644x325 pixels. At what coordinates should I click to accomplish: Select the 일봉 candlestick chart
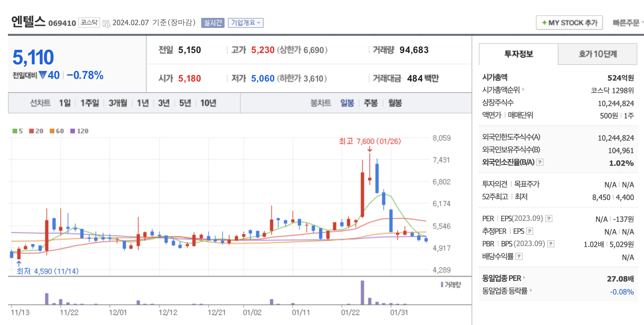(x=347, y=103)
